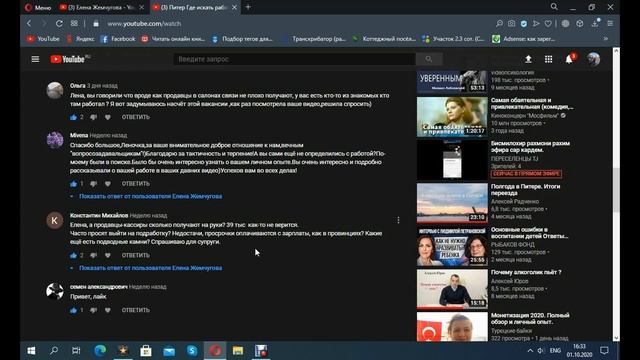Screen dimensions: 640x360
Task: Open the YouTube bookmark
Action: (x=43, y=39)
